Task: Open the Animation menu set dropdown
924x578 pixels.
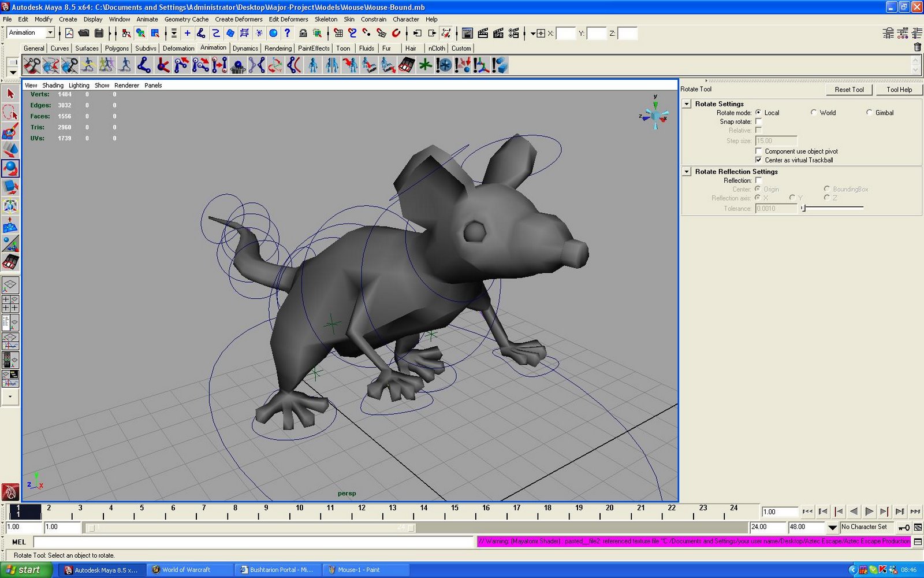Action: coord(50,33)
